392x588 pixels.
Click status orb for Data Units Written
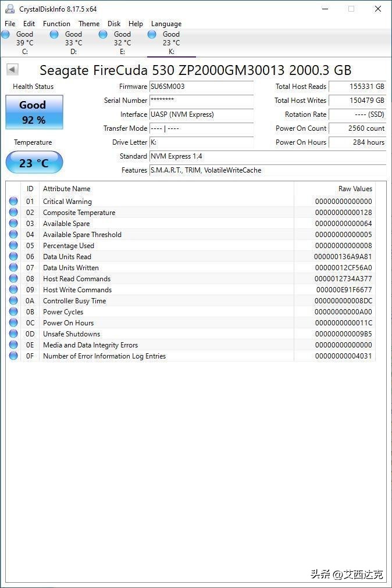[13, 267]
